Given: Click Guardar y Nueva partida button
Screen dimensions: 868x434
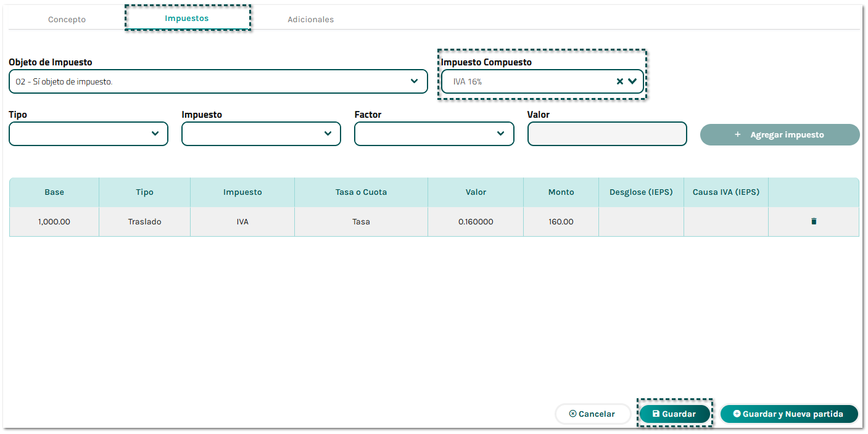Looking at the screenshot, I should click(x=789, y=414).
